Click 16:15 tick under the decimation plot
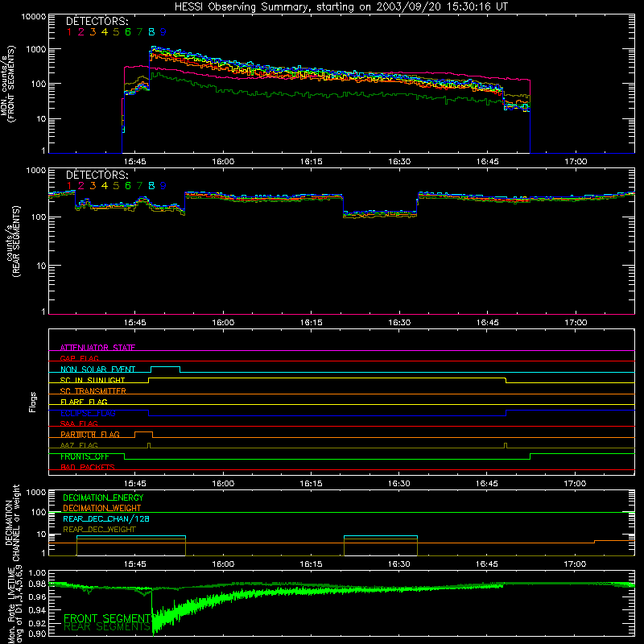The height and width of the screenshot is (644, 644). coord(311,564)
